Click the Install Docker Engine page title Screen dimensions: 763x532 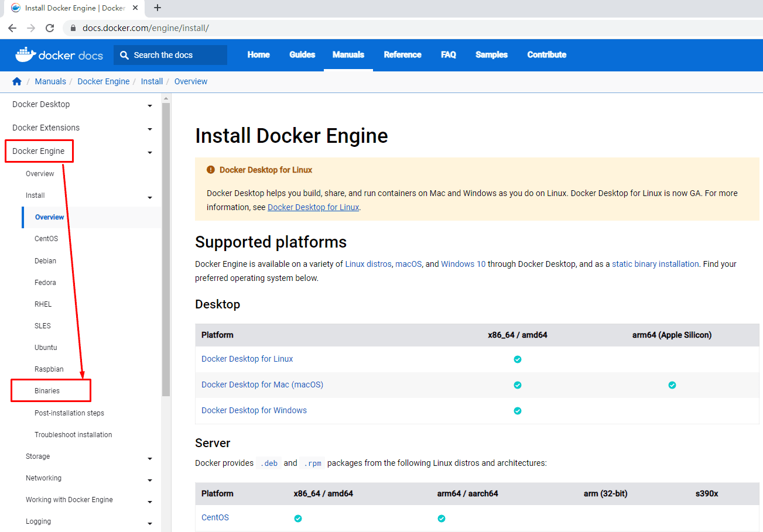292,136
